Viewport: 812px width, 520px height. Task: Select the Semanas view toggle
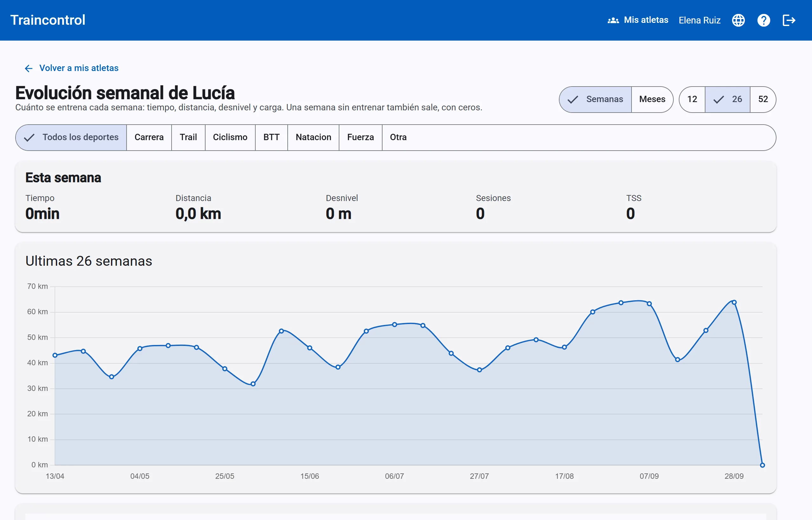(x=595, y=99)
